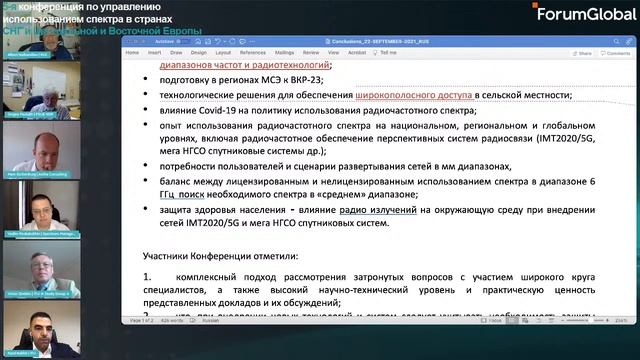Image resolution: width=640 pixels, height=360 pixels.
Task: Open the References ribbon tab
Action: coord(253,53)
